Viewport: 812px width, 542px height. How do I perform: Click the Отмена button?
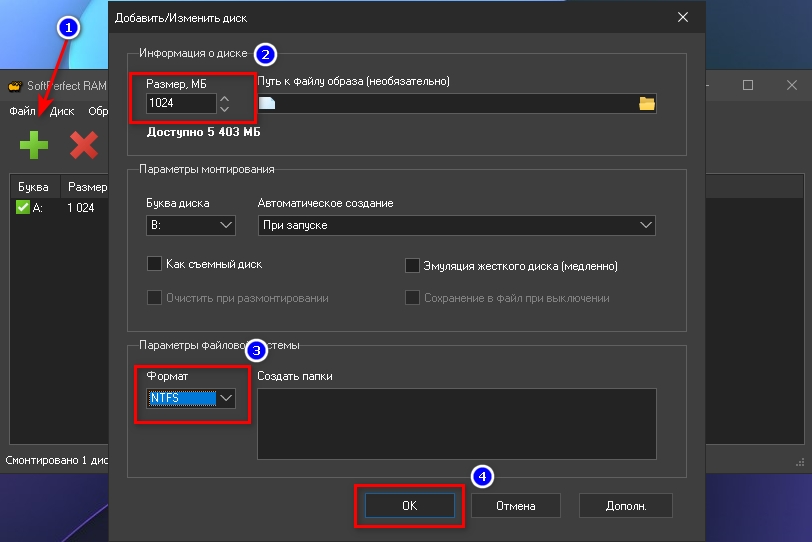coord(515,506)
